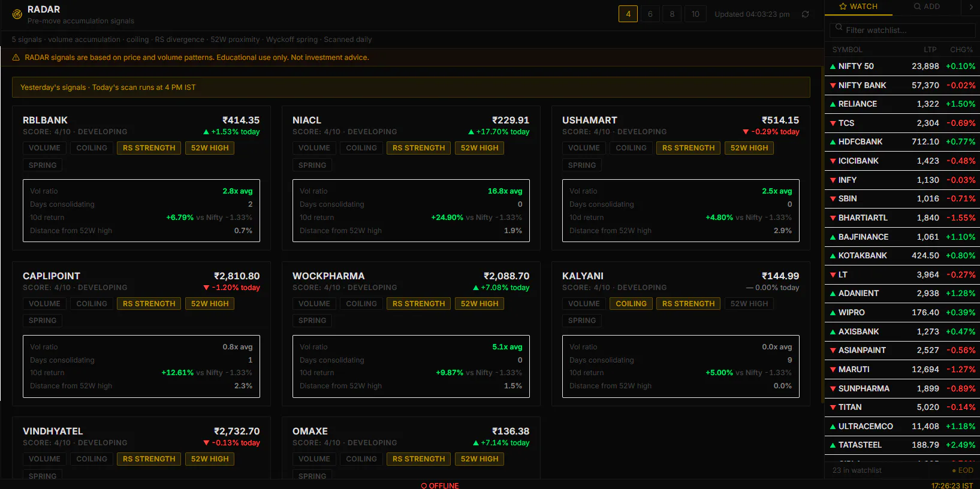Click the 17:26:23 IST clock
The height and width of the screenshot is (489, 980).
click(952, 485)
